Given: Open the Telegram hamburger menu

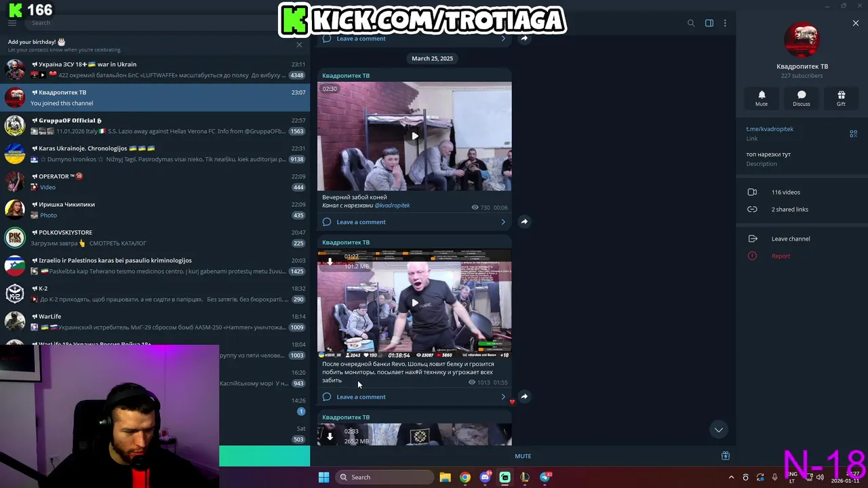Looking at the screenshot, I should tap(12, 23).
